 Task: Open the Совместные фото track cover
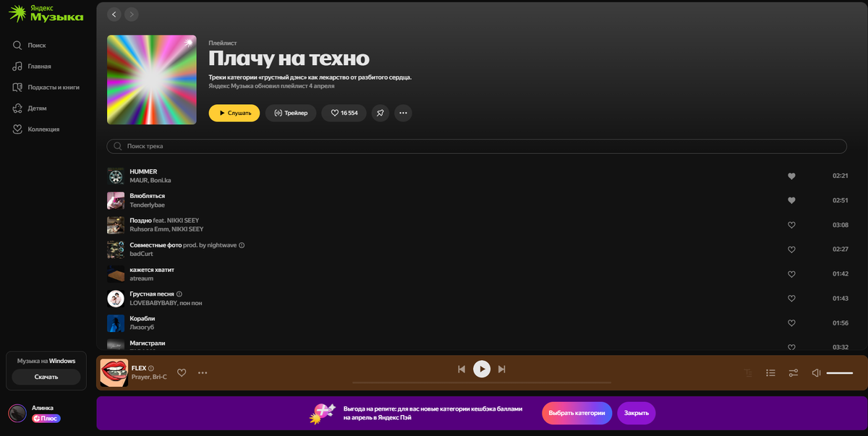pyautogui.click(x=116, y=249)
